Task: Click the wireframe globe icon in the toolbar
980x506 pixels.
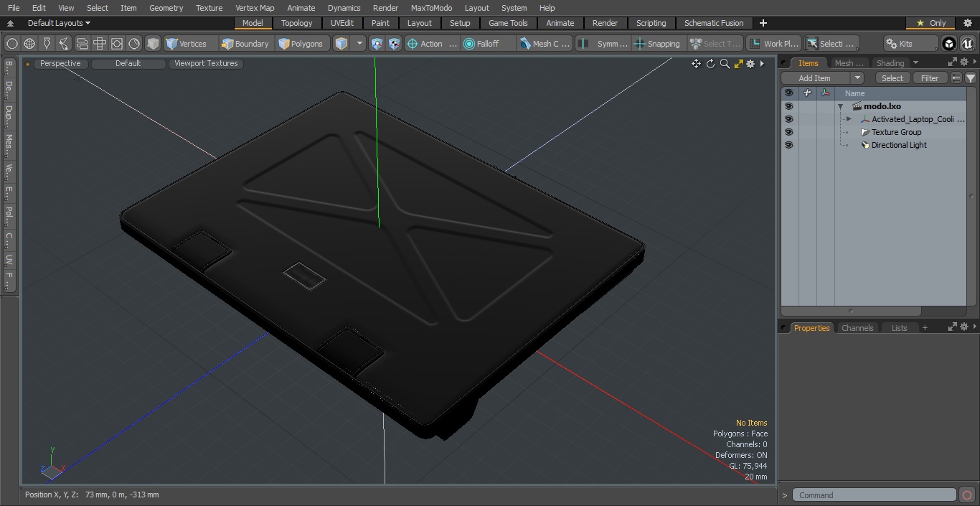Action: click(29, 44)
